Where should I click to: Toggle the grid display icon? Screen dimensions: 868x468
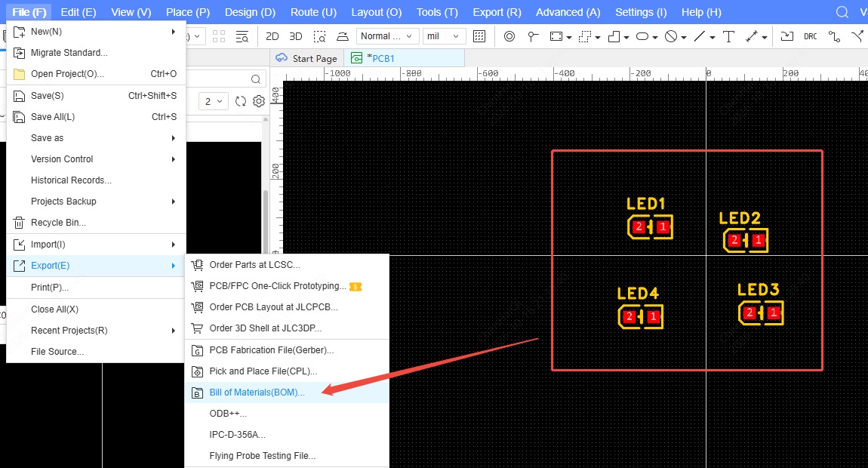coord(479,36)
